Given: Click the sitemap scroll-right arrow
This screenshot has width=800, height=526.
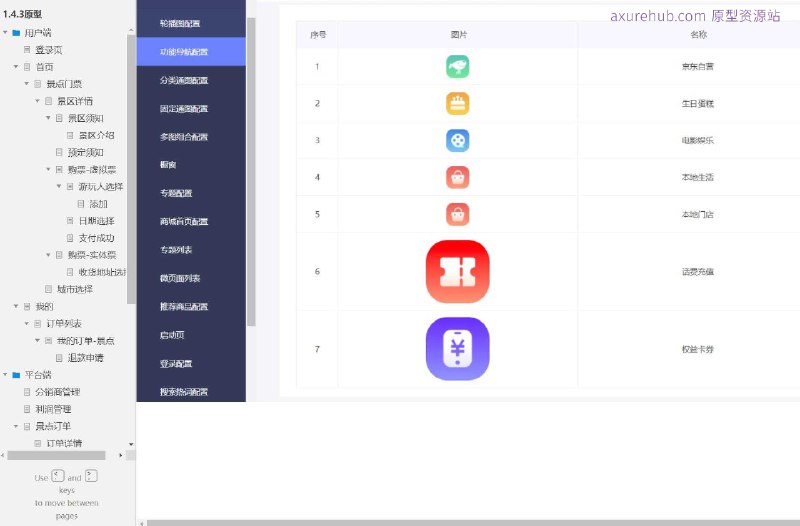Looking at the screenshot, I should pos(120,455).
